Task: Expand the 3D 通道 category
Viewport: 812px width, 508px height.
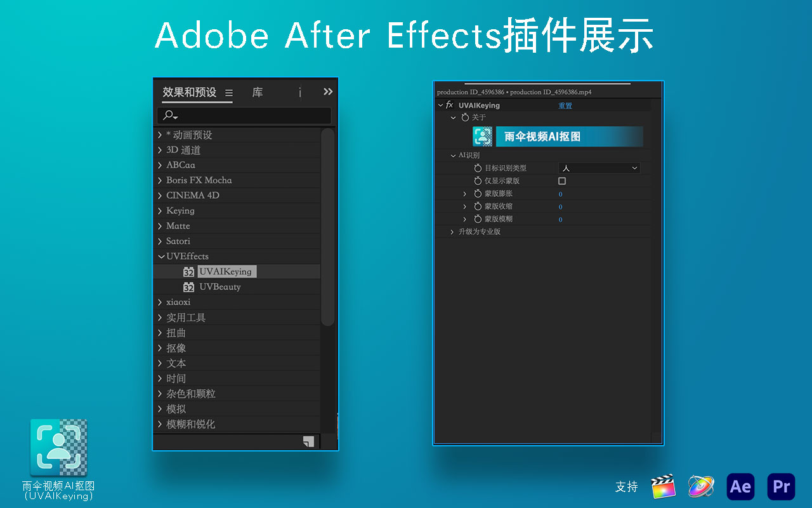Action: pyautogui.click(x=160, y=150)
